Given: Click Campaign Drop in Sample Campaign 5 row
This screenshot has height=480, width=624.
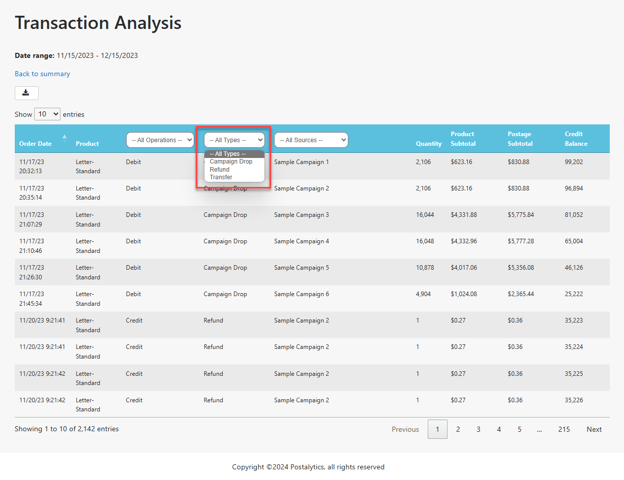Looking at the screenshot, I should 225,268.
